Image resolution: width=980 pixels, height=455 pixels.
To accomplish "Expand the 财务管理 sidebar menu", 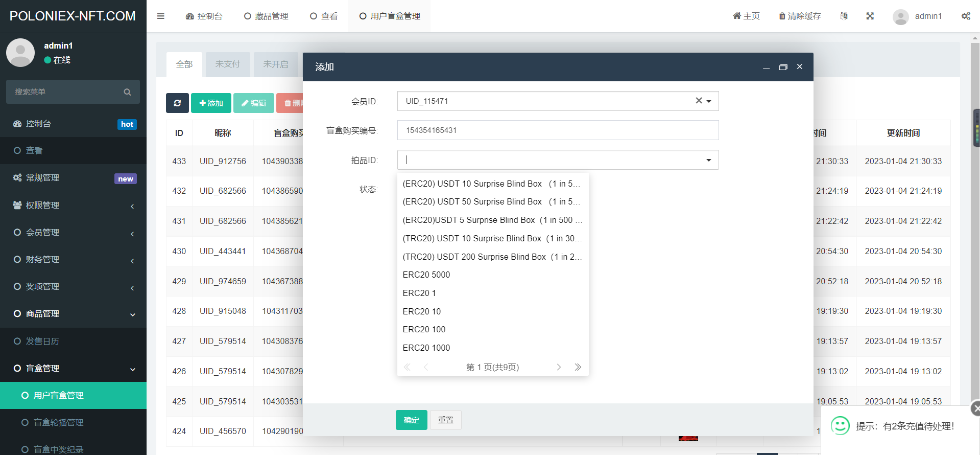I will coord(73,259).
